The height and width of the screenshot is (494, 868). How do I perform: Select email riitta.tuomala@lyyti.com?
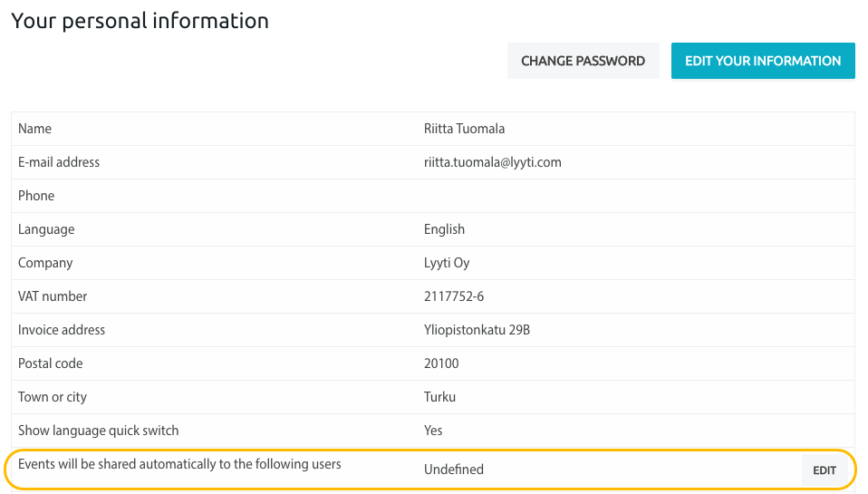pyautogui.click(x=492, y=162)
